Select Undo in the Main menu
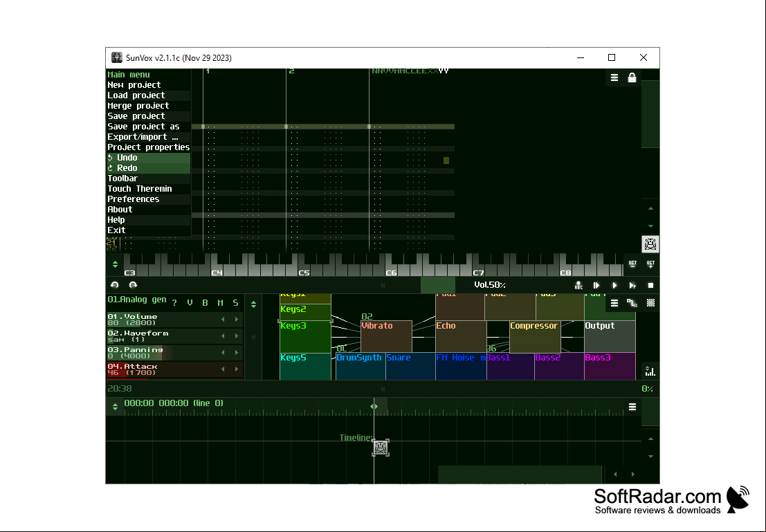Image resolution: width=766 pixels, height=532 pixels. coord(149,158)
